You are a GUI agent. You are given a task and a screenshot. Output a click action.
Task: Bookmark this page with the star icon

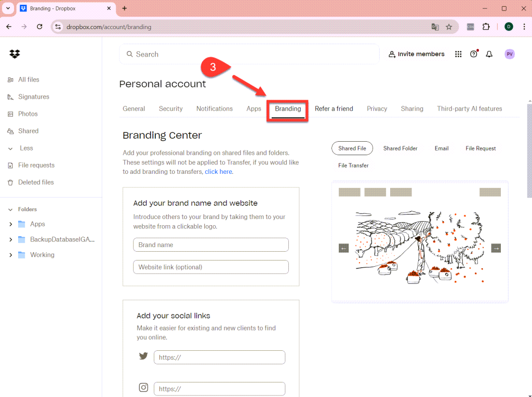[449, 27]
